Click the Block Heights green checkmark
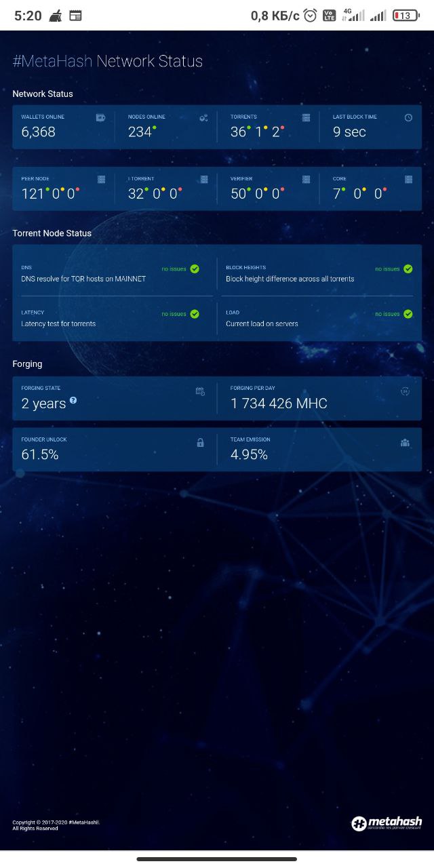This screenshot has height=868, width=434. tap(408, 269)
